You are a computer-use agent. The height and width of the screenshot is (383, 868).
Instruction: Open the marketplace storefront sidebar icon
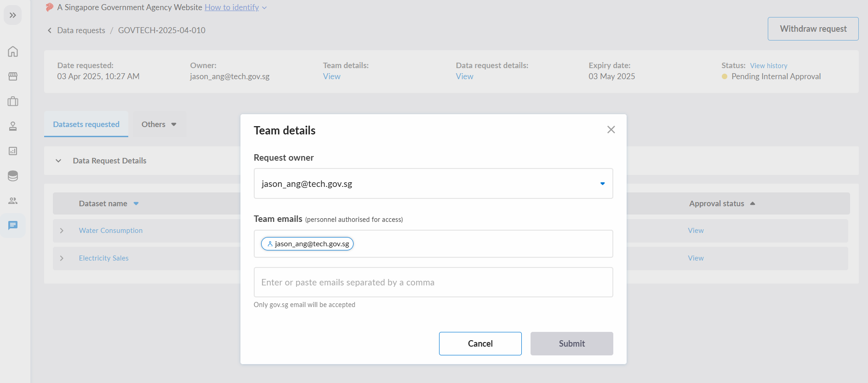[13, 76]
